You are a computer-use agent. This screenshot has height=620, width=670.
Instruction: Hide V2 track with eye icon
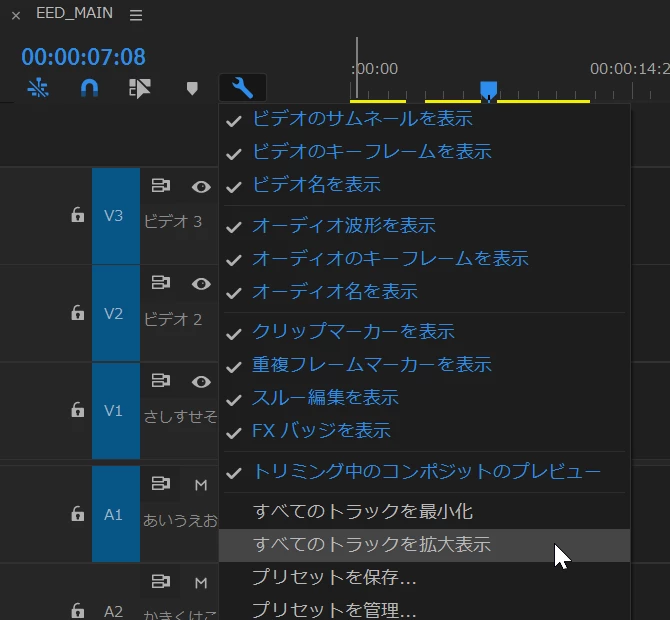tap(201, 284)
